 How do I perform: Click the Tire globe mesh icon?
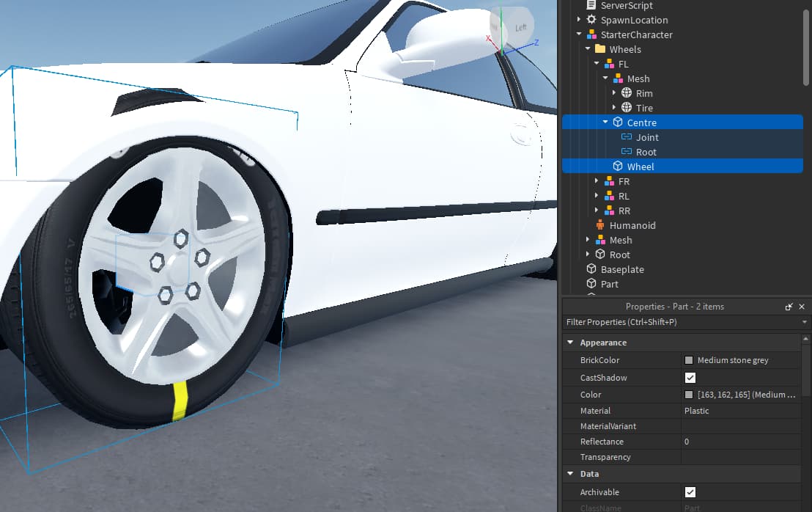pos(627,108)
